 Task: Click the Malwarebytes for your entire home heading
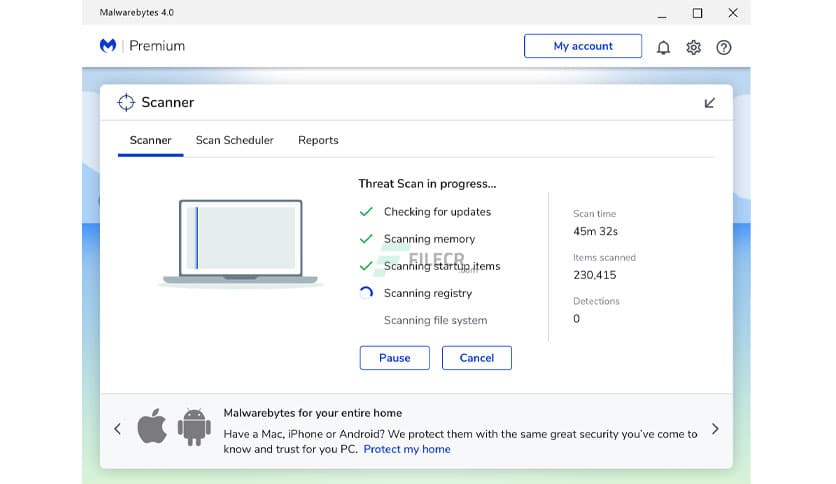click(x=312, y=413)
